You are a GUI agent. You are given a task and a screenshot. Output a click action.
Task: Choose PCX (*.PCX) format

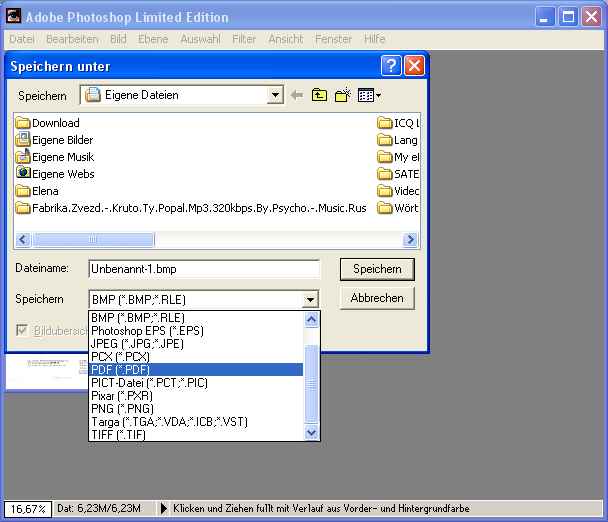[195, 357]
